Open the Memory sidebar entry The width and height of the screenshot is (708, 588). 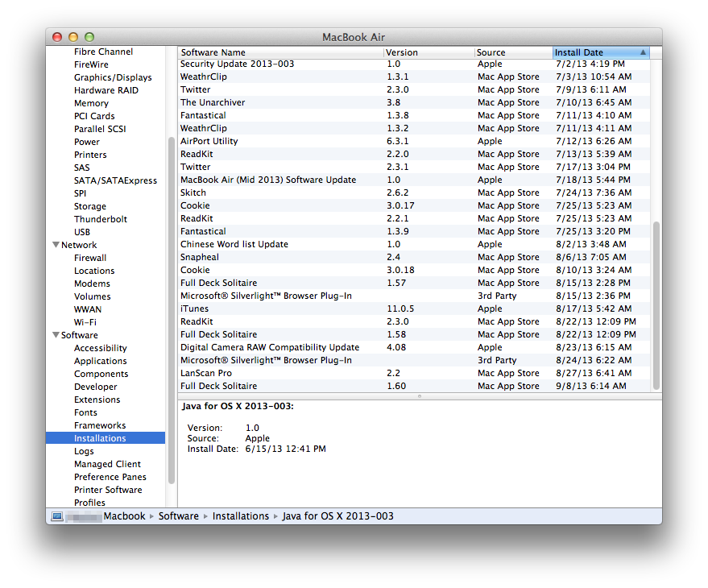click(x=91, y=103)
